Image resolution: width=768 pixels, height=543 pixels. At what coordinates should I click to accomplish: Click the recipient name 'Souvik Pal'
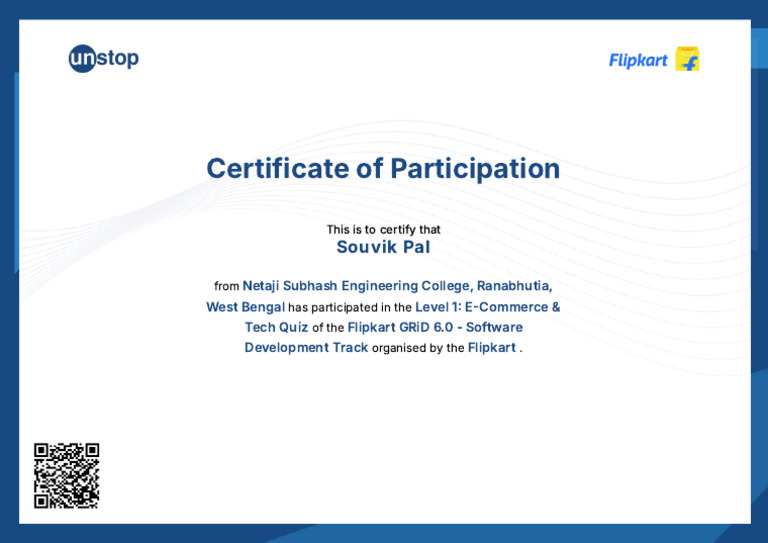383,247
